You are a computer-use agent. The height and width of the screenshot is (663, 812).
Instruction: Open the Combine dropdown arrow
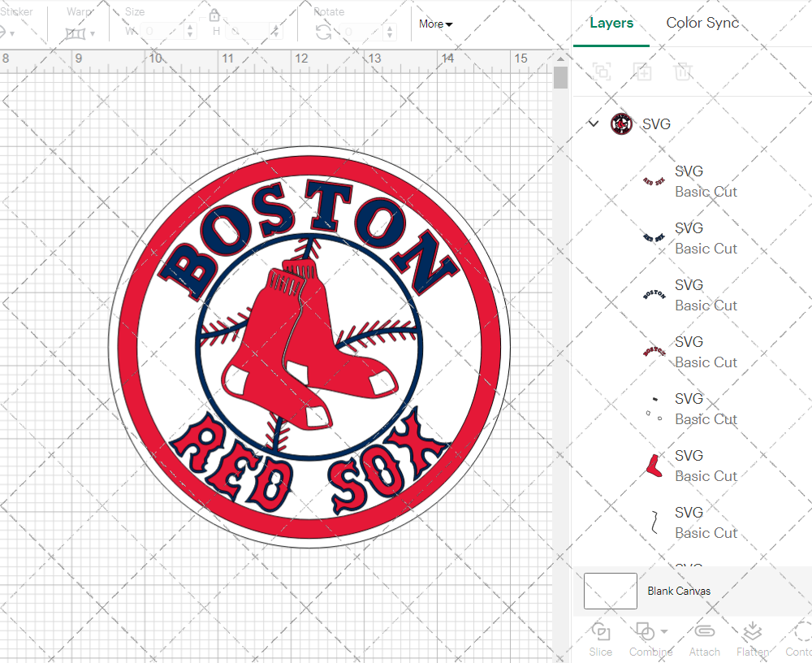664,631
